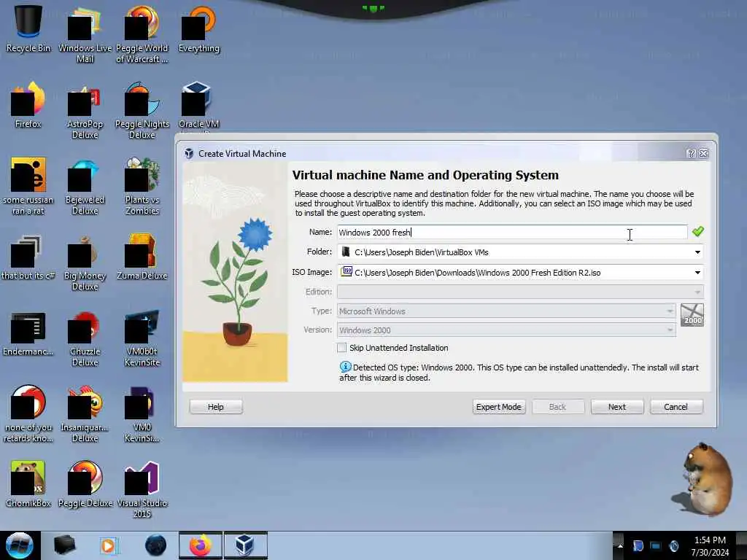Open the 'none of you' desktop icon
This screenshot has width=747, height=560.
pos(28,413)
